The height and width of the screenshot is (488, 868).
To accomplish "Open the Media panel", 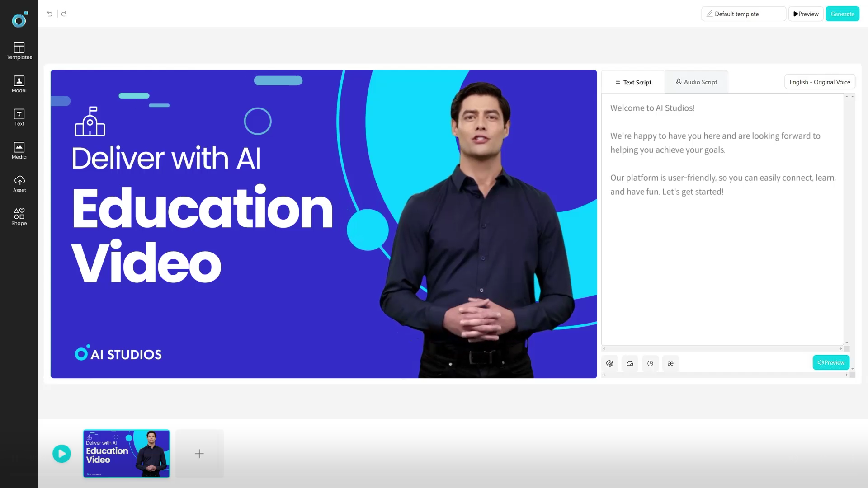I will 19,150.
